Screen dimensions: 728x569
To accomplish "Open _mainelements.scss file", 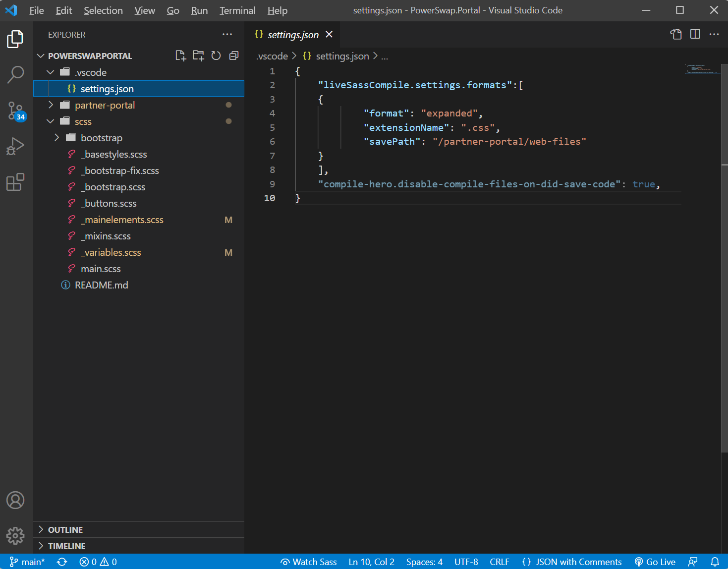I will tap(139, 220).
